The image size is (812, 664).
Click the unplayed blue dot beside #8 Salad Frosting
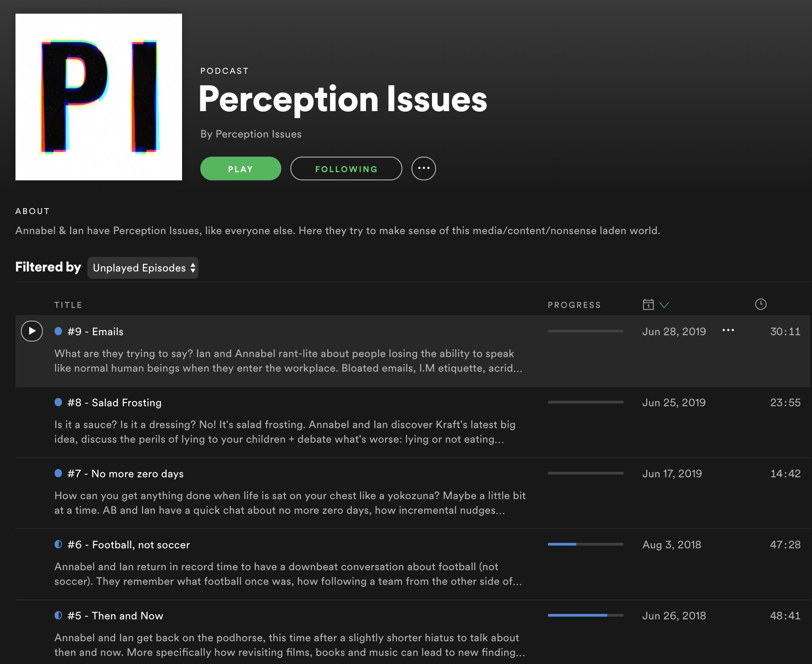point(58,402)
